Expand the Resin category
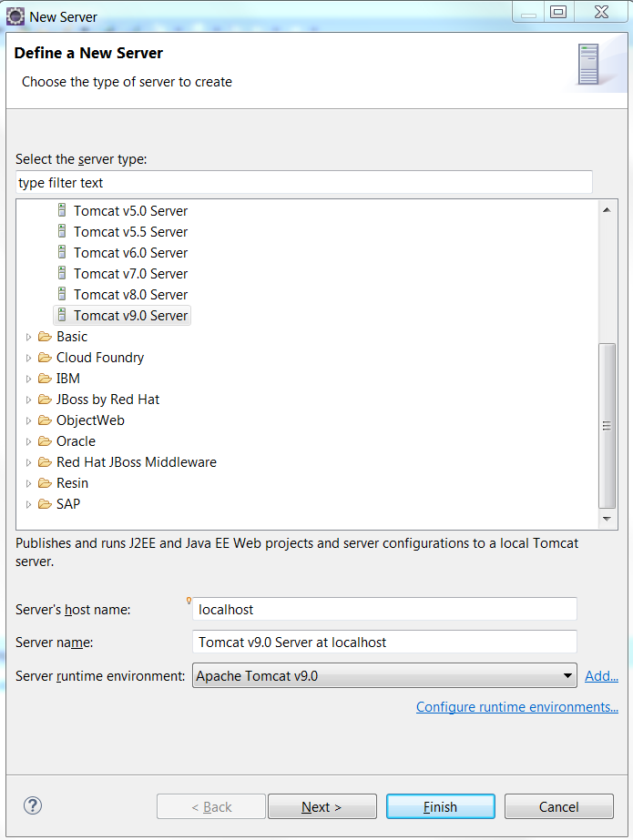633x840 pixels. 28,483
